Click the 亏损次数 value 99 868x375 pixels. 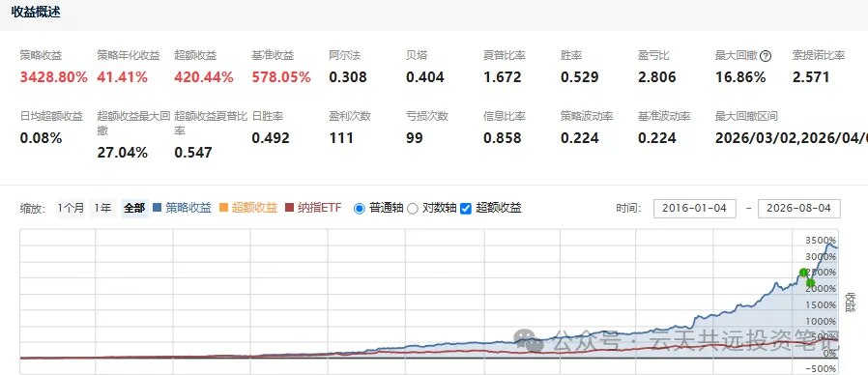(415, 138)
